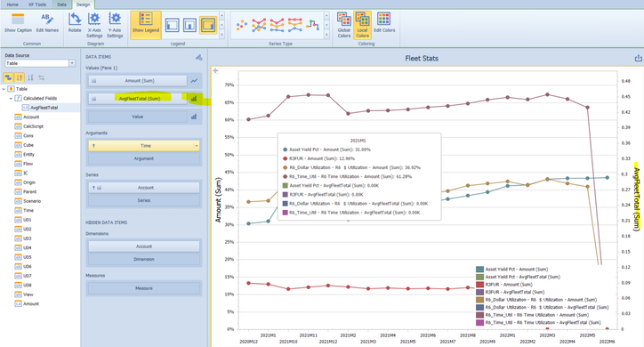The image size is (644, 347).
Task: Toggle the Show Caption button
Action: pyautogui.click(x=18, y=23)
